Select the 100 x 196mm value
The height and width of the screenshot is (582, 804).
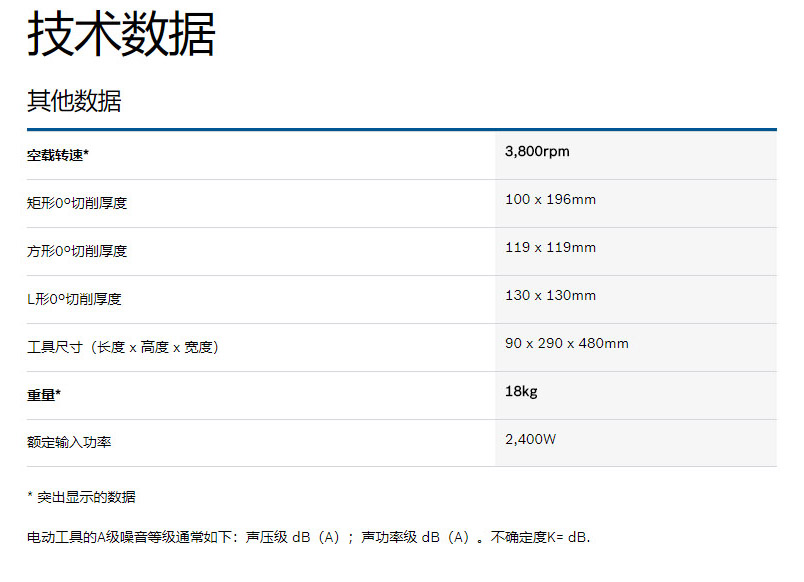tap(550, 200)
